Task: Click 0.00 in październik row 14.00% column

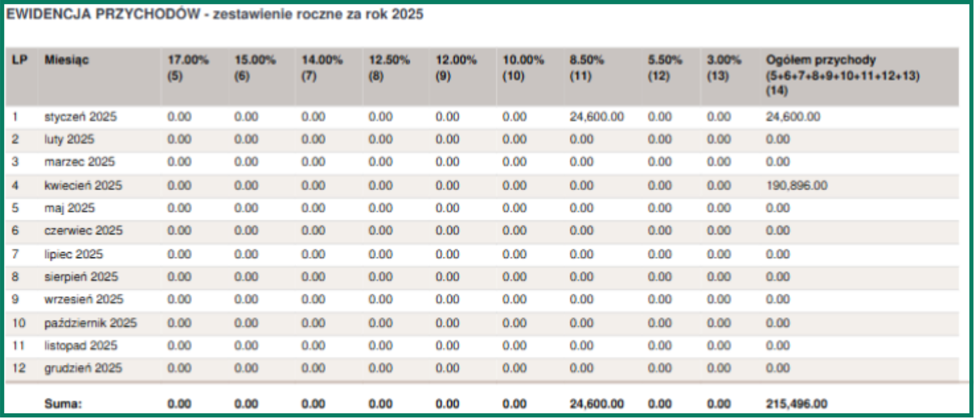Action: [314, 323]
